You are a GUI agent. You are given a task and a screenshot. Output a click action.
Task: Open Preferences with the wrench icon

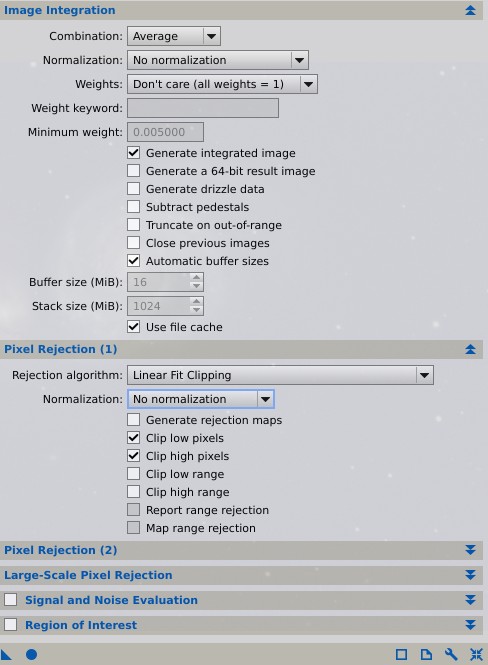(451, 654)
